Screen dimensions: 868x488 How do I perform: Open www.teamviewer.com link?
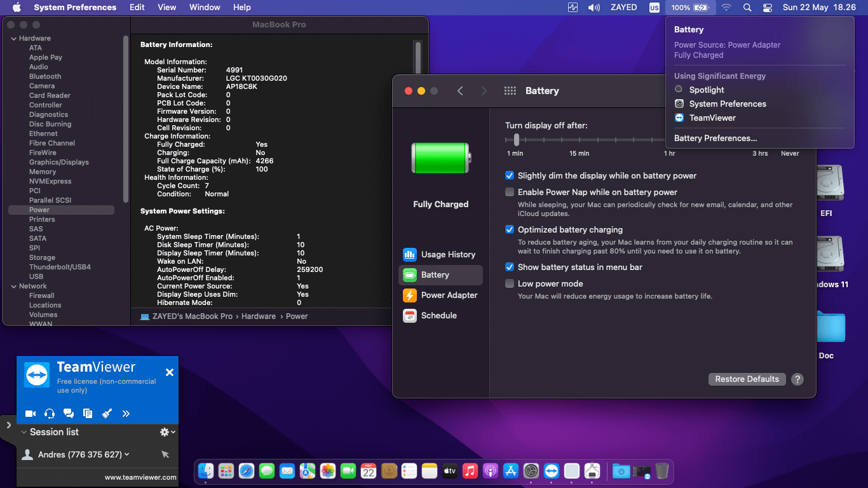(x=140, y=477)
